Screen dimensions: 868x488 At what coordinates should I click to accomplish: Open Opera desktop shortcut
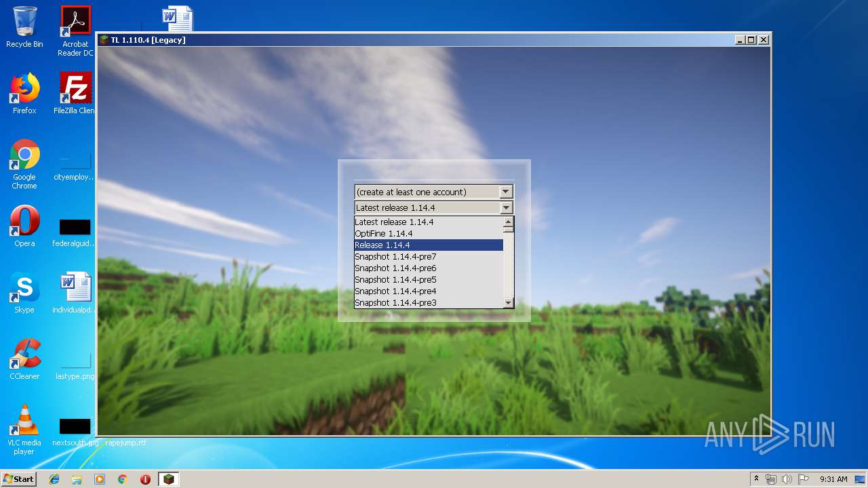(24, 226)
